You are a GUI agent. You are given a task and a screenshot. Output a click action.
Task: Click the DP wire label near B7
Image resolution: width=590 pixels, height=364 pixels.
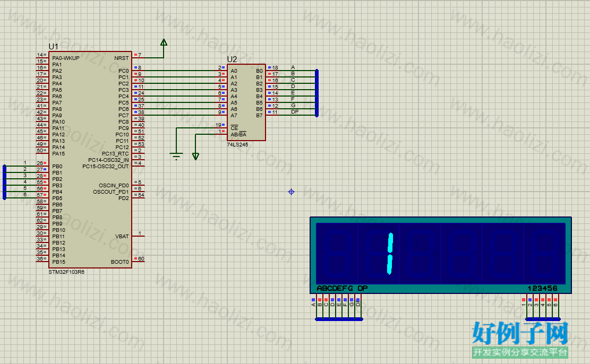[295, 111]
